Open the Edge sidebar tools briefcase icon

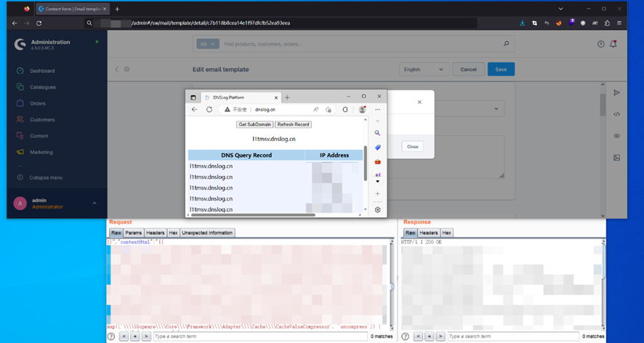pyautogui.click(x=377, y=162)
